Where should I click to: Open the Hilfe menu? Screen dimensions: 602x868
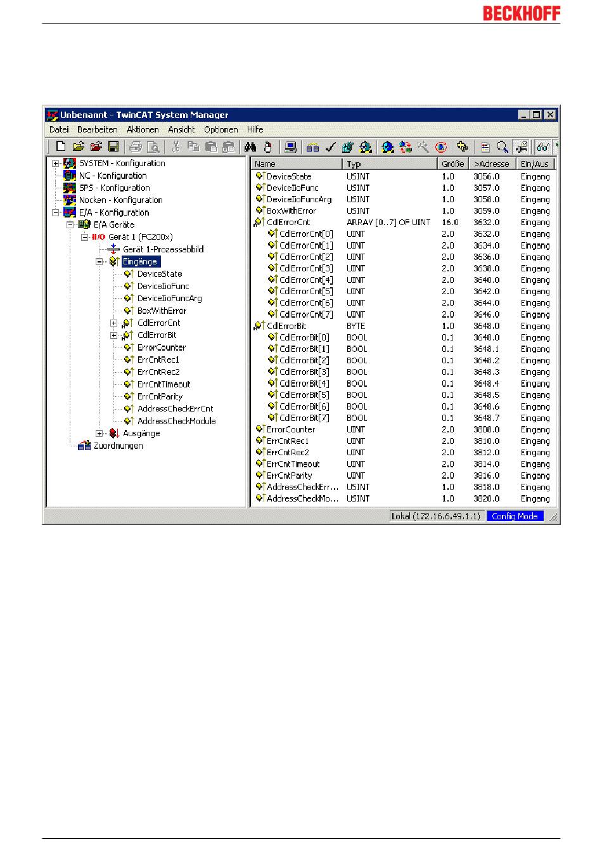(255, 129)
